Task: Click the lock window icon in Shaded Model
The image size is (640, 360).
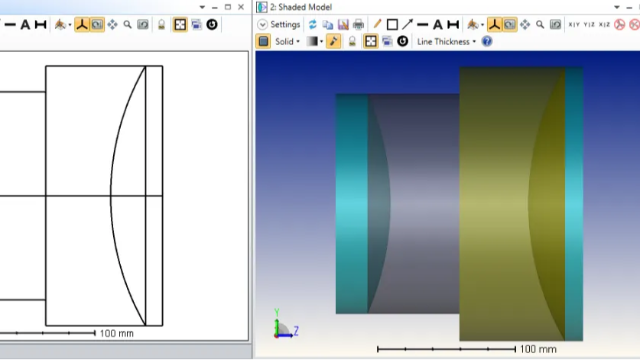Action: (352, 41)
